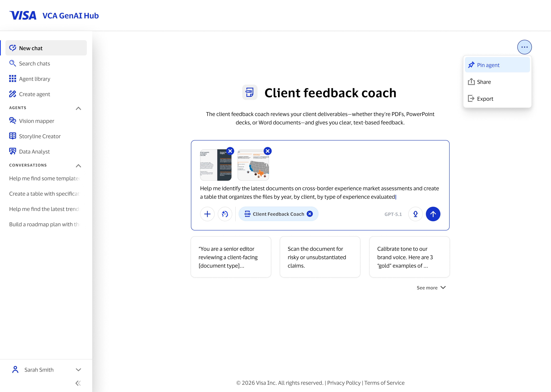
Task: Open conversation 'Build a roadmap plan with th'
Action: 45,224
